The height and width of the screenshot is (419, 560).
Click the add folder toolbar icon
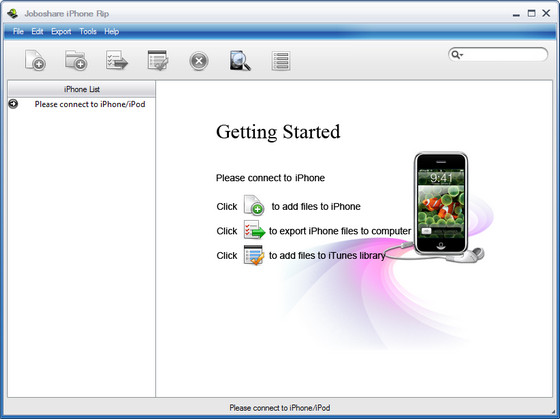[76, 60]
